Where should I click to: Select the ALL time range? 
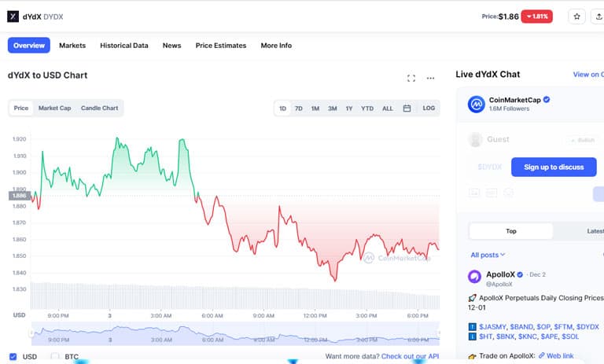388,108
